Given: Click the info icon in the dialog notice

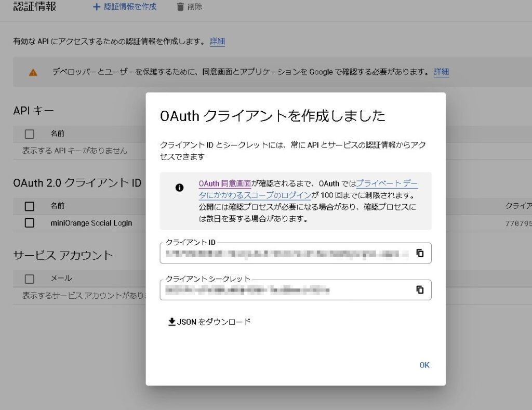Looking at the screenshot, I should pyautogui.click(x=180, y=188).
